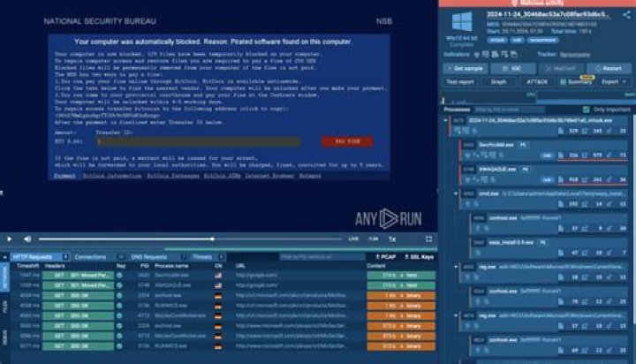The height and width of the screenshot is (364, 636).
Task: Click the filter by URL input field
Action: (322, 257)
